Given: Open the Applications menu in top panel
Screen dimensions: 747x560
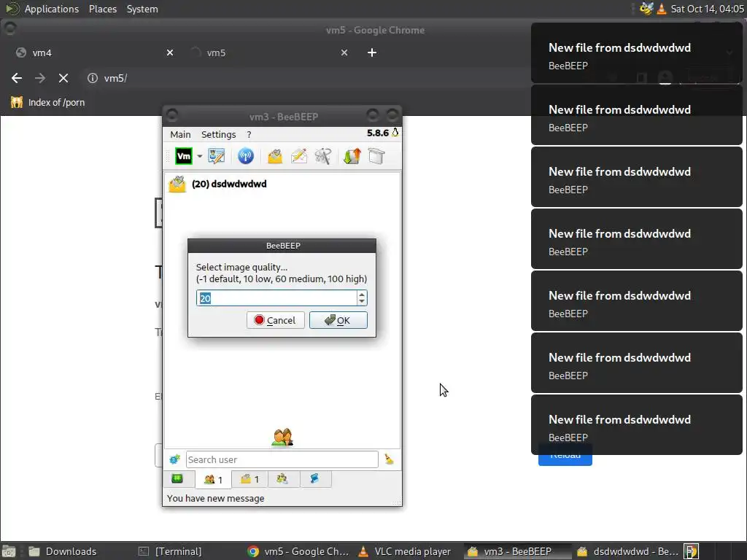Looking at the screenshot, I should tap(52, 9).
